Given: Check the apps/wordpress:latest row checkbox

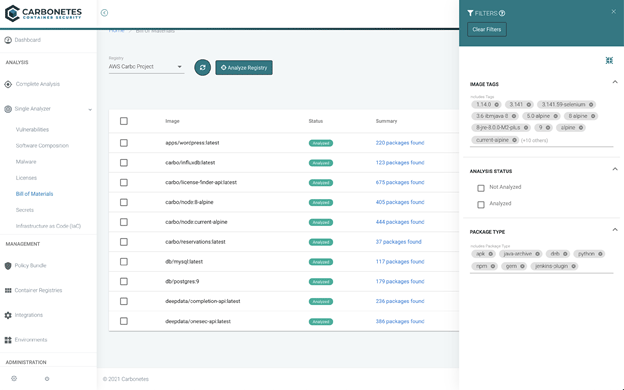Looking at the screenshot, I should click(x=124, y=143).
